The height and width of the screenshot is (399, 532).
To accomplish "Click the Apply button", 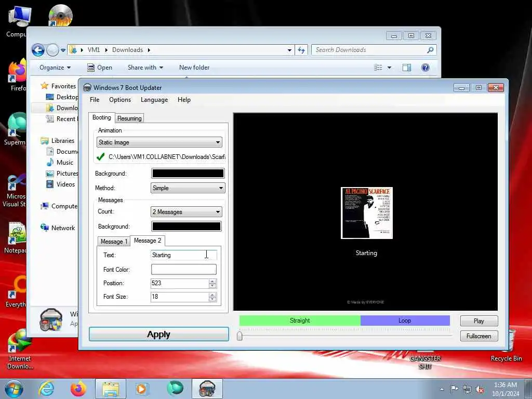I will point(159,334).
